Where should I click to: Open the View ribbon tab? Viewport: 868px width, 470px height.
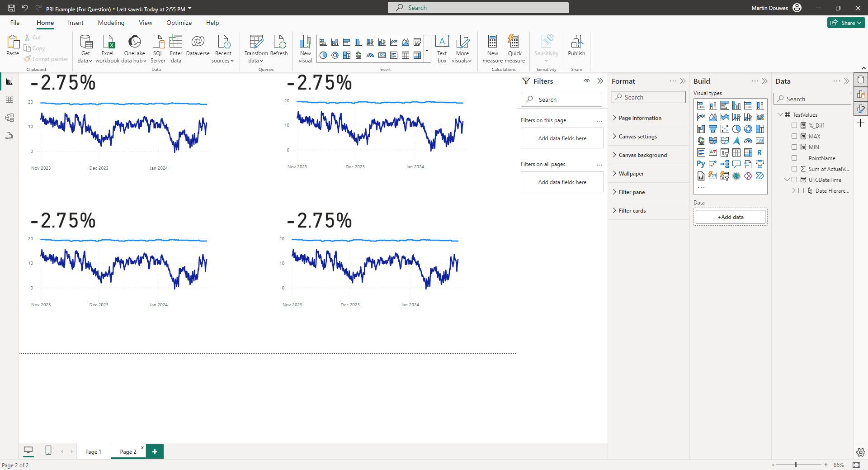146,23
